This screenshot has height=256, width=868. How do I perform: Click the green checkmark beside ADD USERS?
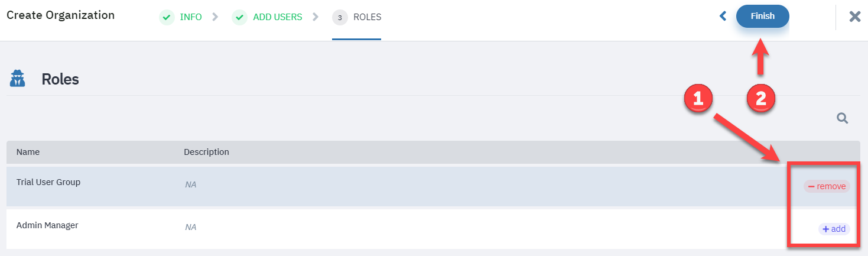(x=239, y=17)
